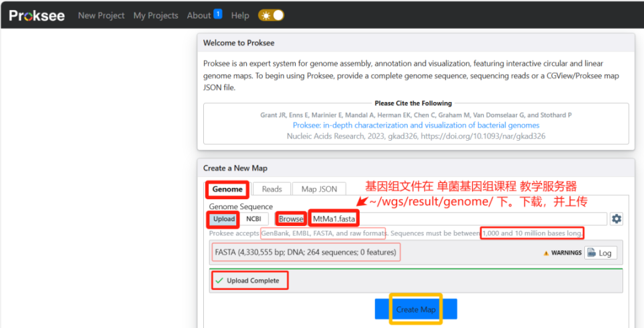The height and width of the screenshot is (328, 644).
Task: Open the About menu item
Action: pyautogui.click(x=199, y=15)
